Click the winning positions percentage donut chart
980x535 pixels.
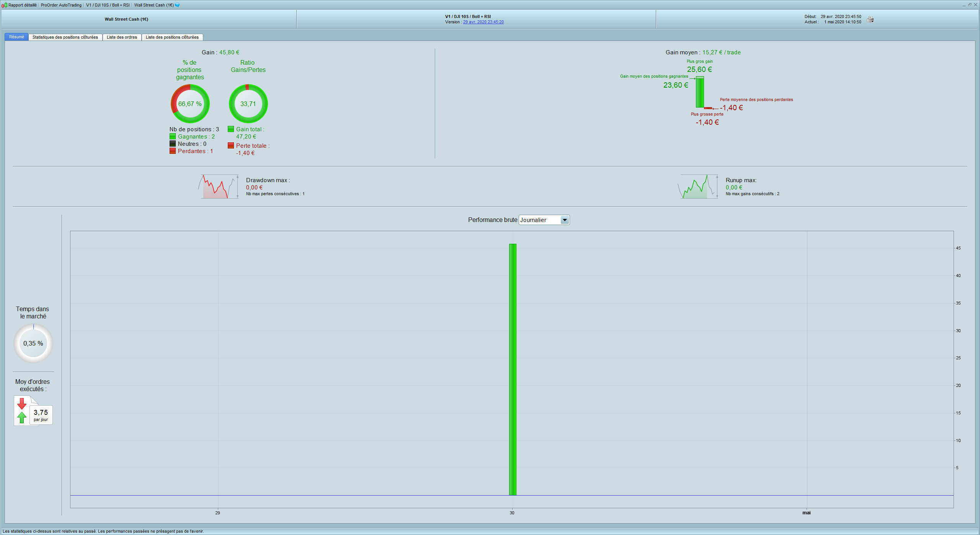(190, 104)
